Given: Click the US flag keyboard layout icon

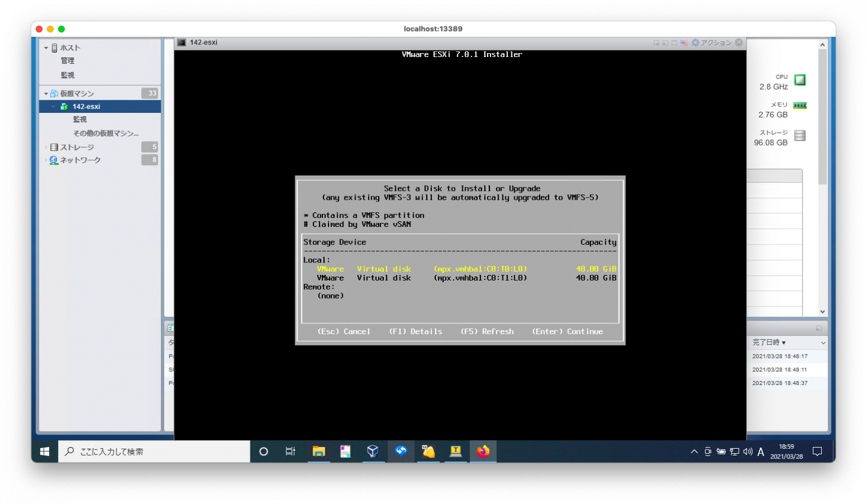Looking at the screenshot, I should coord(684,43).
